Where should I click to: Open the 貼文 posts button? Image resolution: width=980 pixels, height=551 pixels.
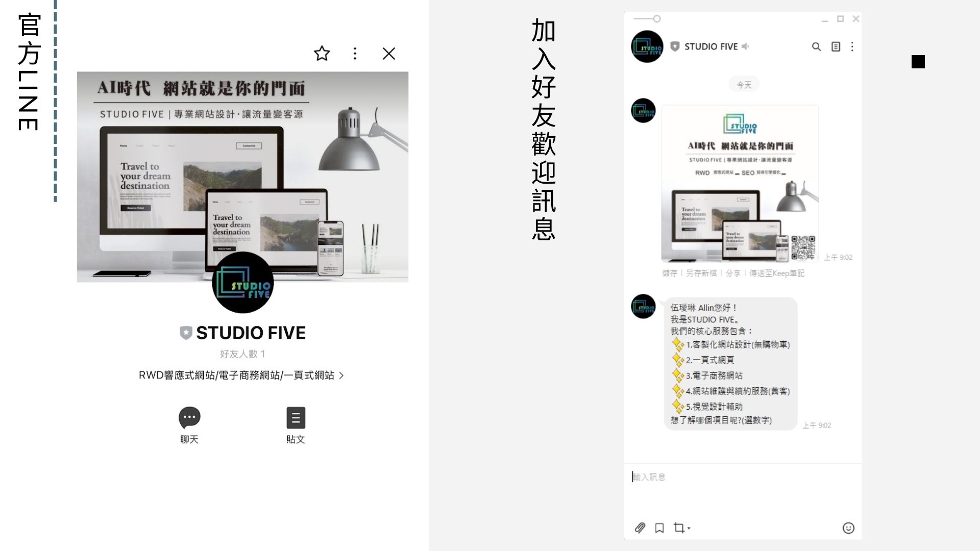296,425
